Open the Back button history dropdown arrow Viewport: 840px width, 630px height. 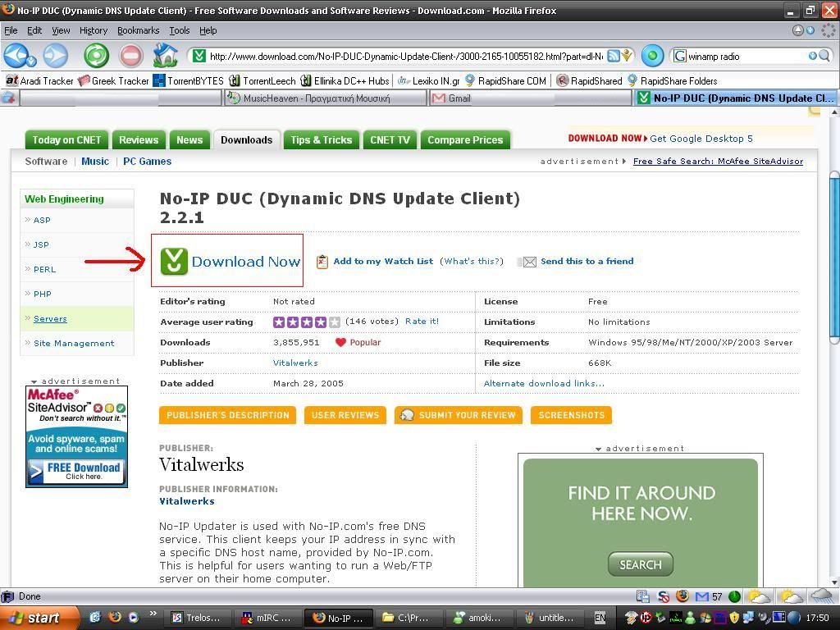tap(31, 61)
